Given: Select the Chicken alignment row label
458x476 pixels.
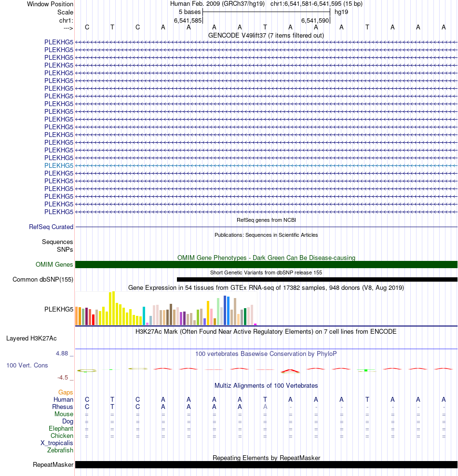Looking at the screenshot, I should 62,435.
